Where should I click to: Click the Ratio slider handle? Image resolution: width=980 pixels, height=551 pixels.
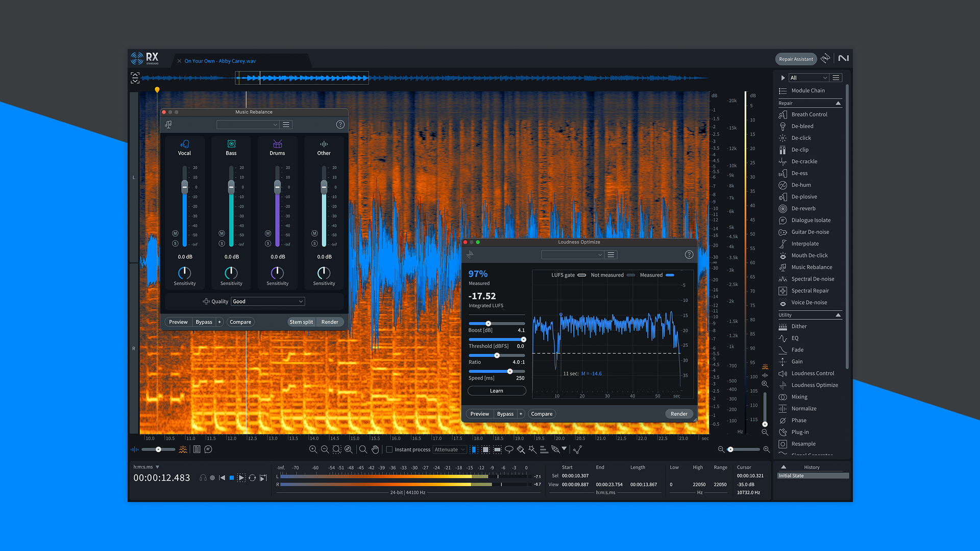pos(497,356)
